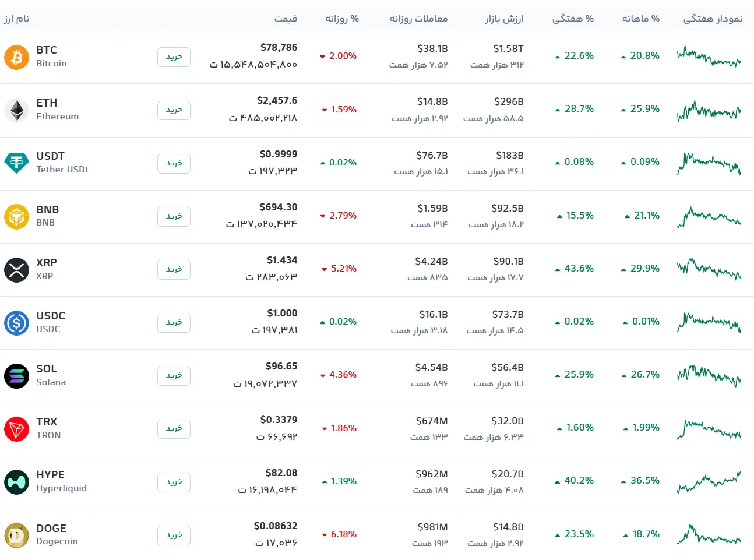Click the خرید buy button for ETH
Screen dimensions: 754x560
point(174,110)
